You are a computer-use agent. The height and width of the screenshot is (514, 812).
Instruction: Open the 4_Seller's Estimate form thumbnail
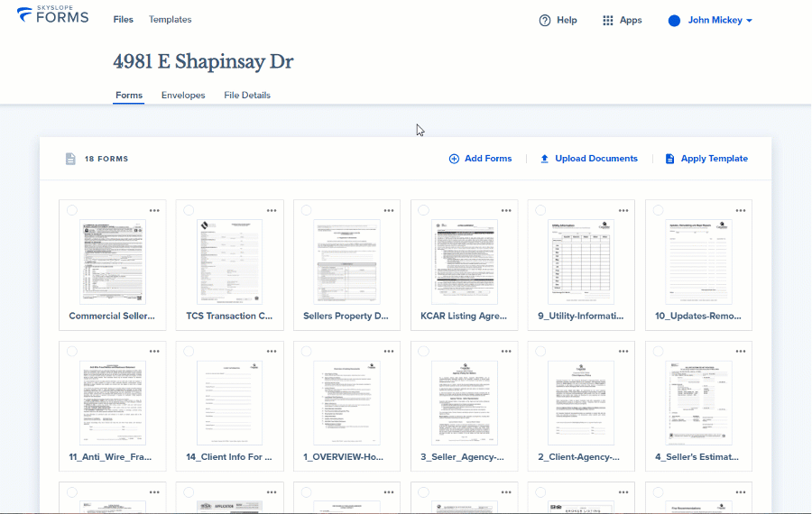(698, 403)
